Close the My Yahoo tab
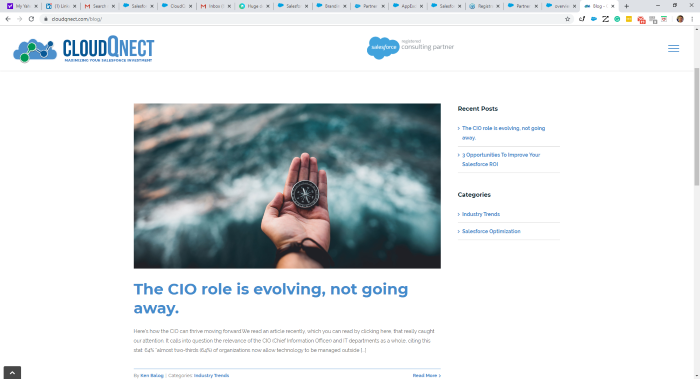The width and height of the screenshot is (700, 379). 36,6
